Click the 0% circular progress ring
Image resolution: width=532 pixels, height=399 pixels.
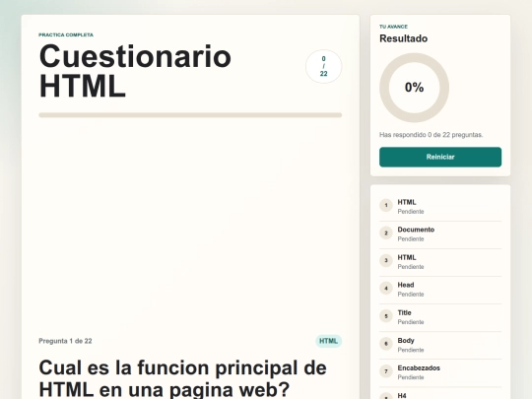(x=414, y=88)
